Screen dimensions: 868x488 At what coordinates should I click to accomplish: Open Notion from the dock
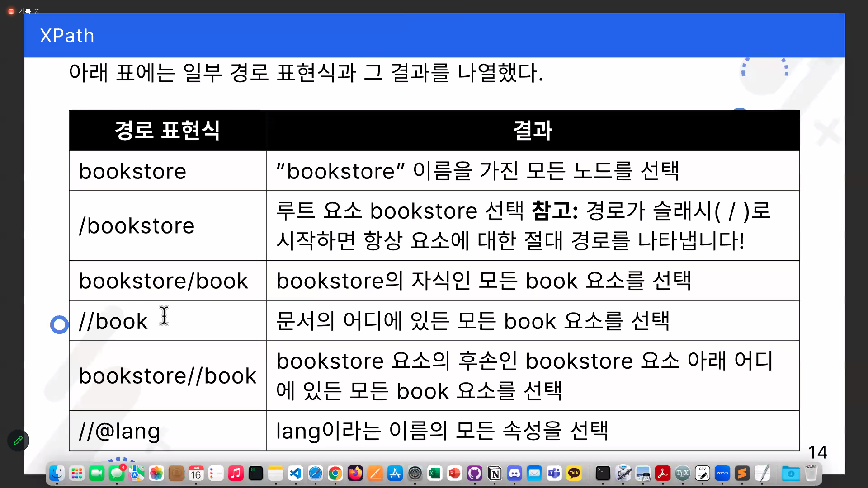pyautogui.click(x=495, y=474)
